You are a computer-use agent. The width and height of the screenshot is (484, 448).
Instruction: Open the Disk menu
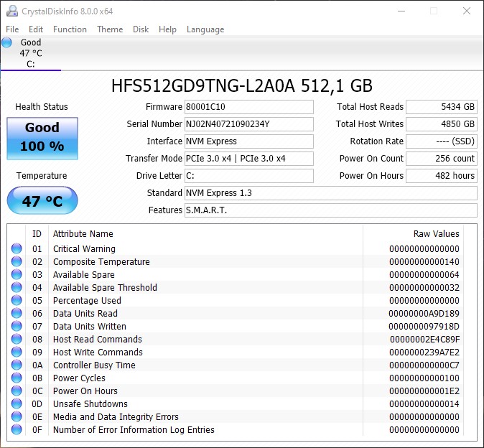(141, 29)
